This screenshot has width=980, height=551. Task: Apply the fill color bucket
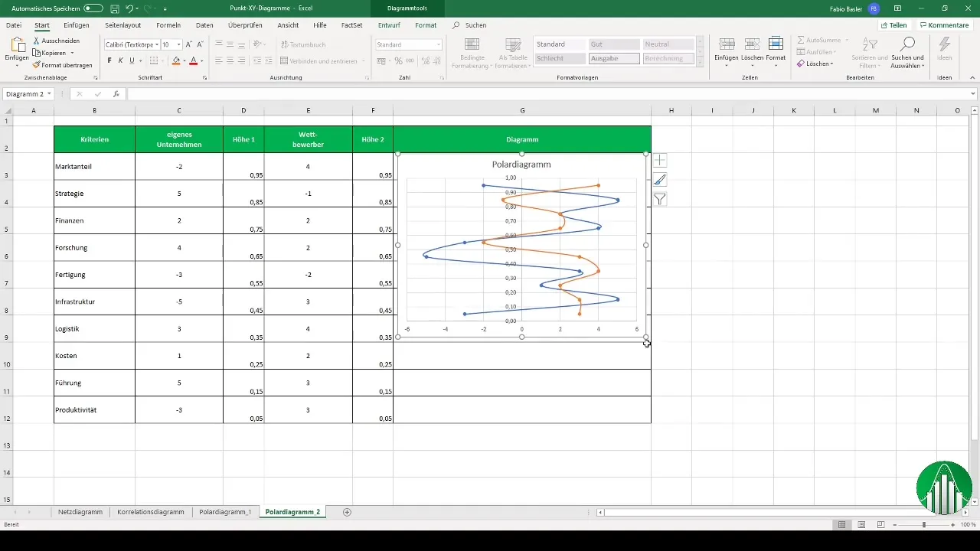tap(175, 60)
